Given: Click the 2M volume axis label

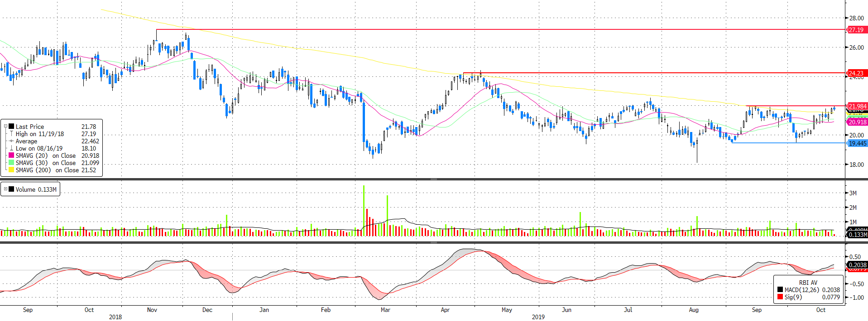Looking at the screenshot, I should [x=853, y=208].
